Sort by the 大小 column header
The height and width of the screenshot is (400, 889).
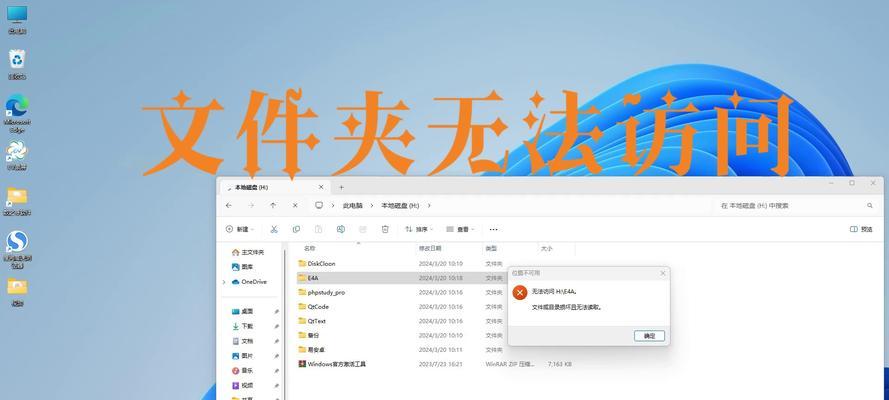[547, 248]
